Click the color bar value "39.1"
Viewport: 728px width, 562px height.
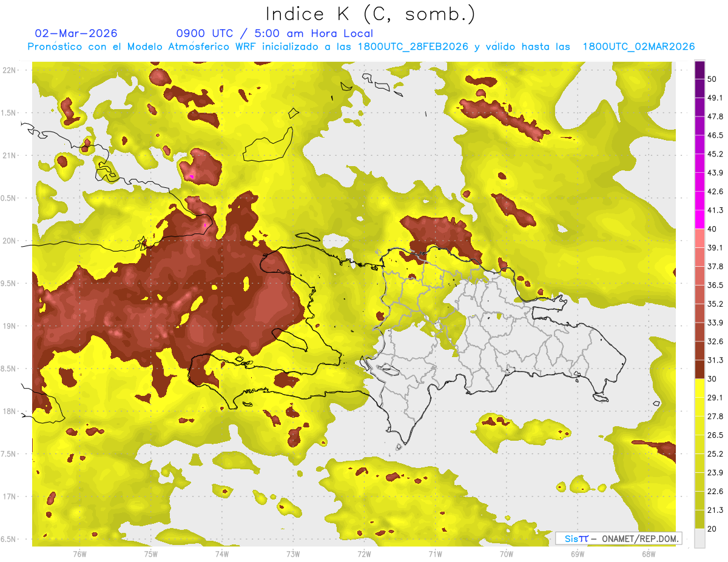715,248
